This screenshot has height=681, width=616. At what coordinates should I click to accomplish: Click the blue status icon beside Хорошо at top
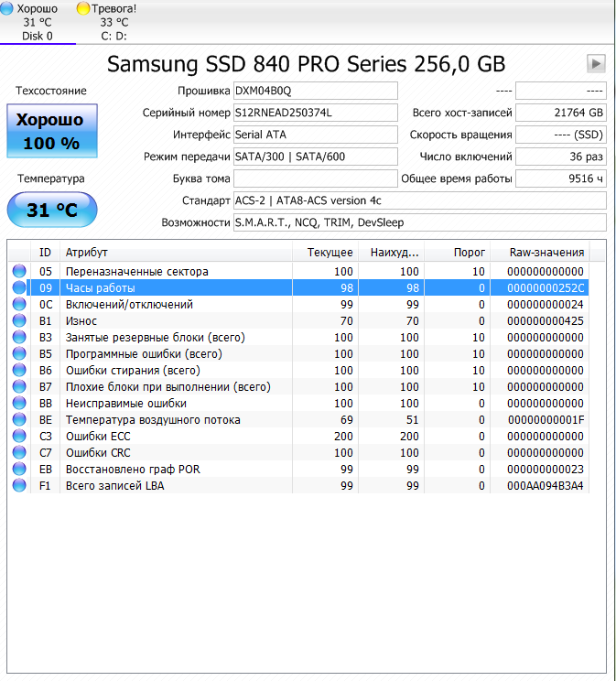[7, 8]
